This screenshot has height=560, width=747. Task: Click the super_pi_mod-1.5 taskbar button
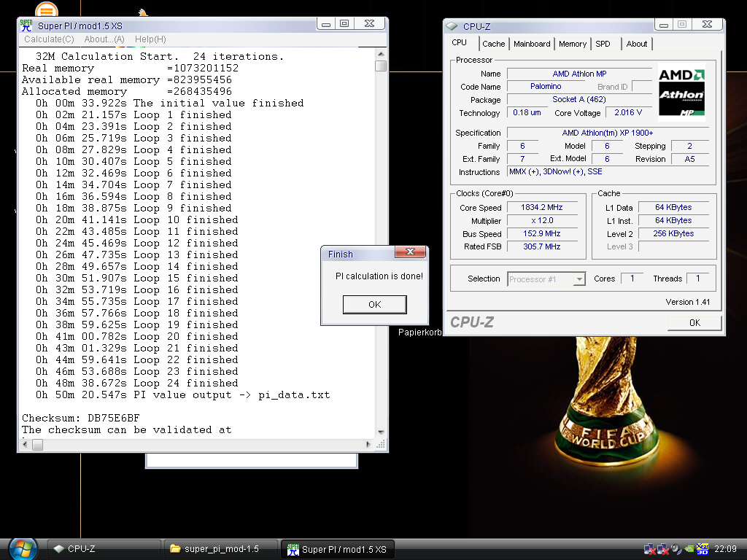(x=220, y=549)
